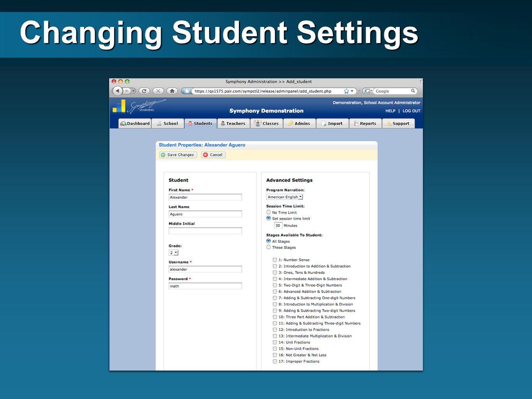Screen dimensions: 532x399
Task: Check 3: Ones, Tens & Hundreds
Action: click(x=275, y=272)
